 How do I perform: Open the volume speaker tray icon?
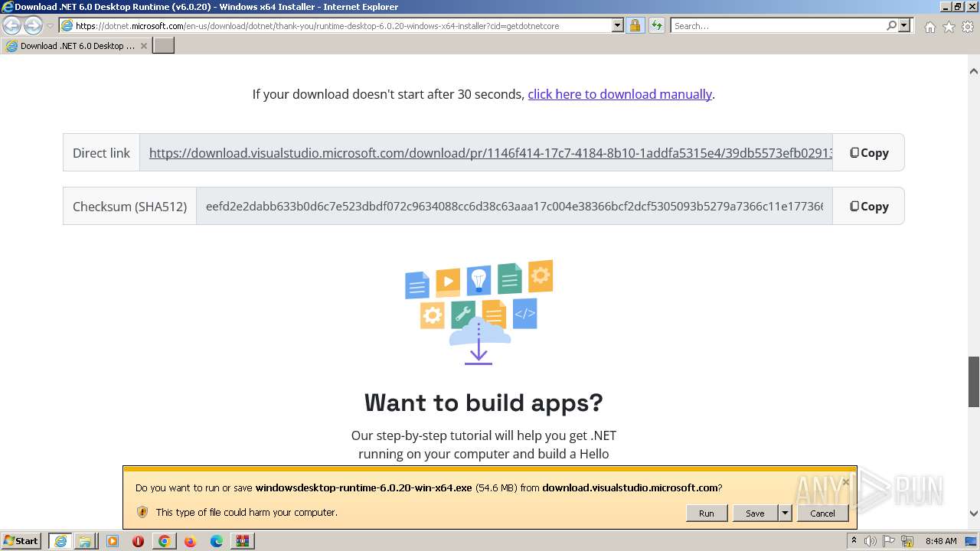(x=871, y=541)
